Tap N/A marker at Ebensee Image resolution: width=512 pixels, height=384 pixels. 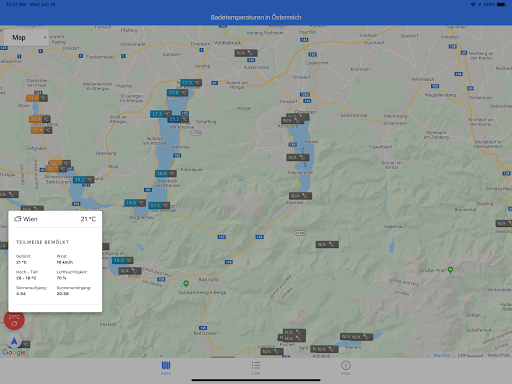[300, 196]
